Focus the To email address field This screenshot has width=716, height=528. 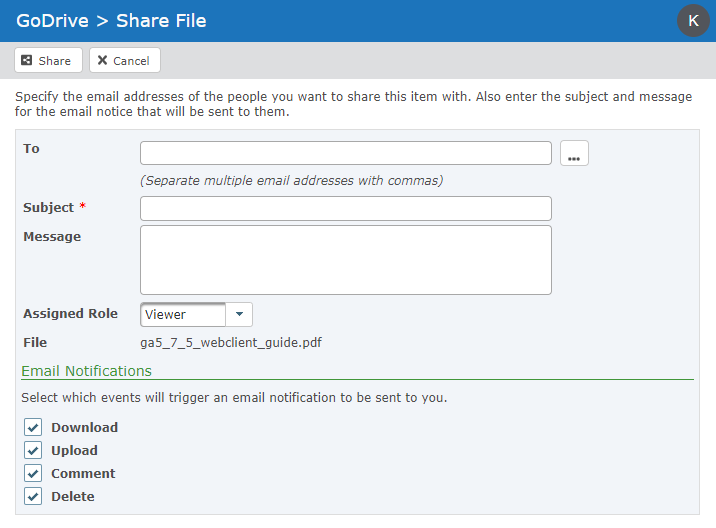tap(346, 153)
